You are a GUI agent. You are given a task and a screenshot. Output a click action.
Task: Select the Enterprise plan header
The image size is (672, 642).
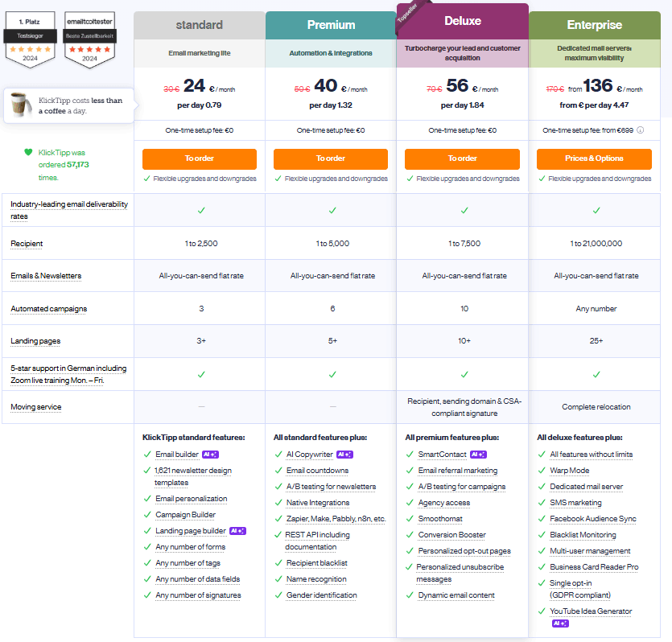click(595, 25)
